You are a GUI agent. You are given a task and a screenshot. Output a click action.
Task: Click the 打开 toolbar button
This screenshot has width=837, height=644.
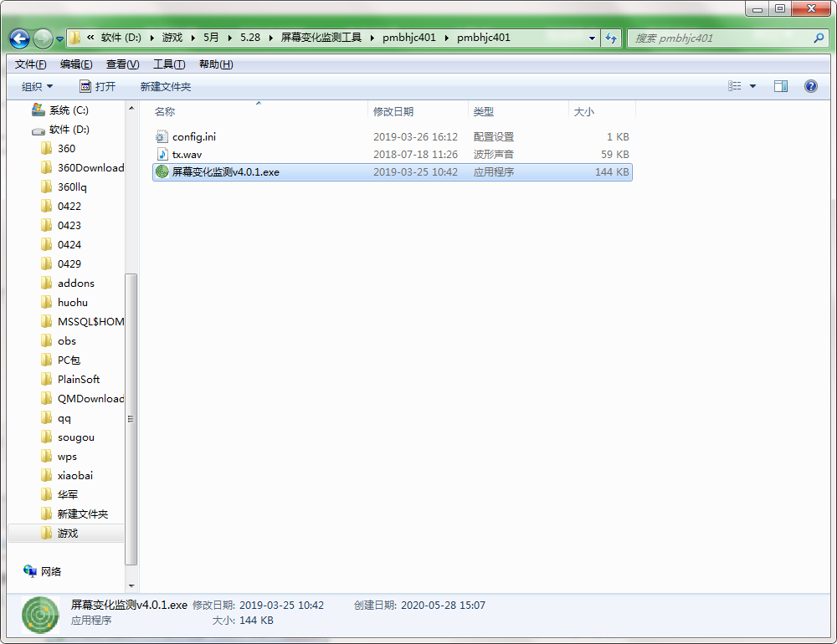(97, 86)
